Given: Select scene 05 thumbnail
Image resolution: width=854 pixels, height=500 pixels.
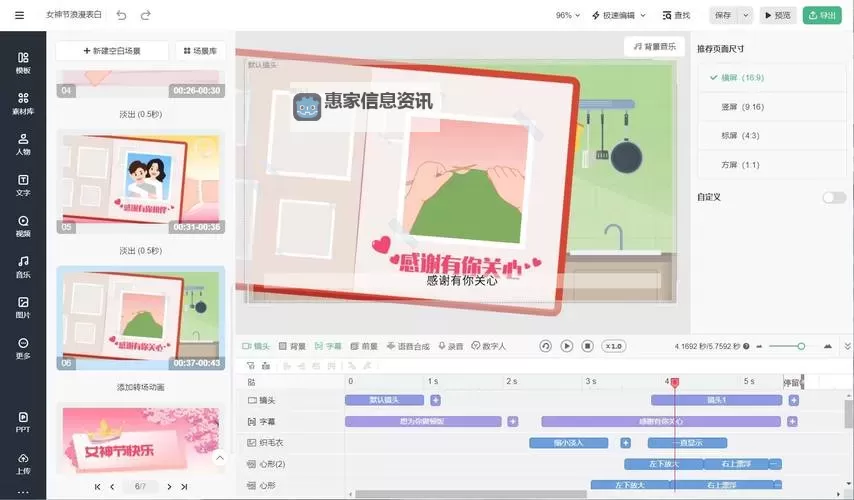Looking at the screenshot, I should (141, 183).
